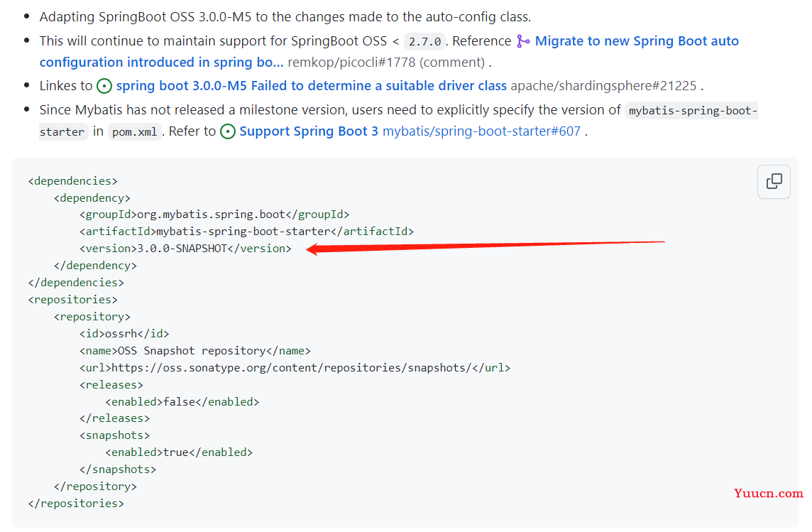Copy the code block with copy icon

pyautogui.click(x=774, y=181)
